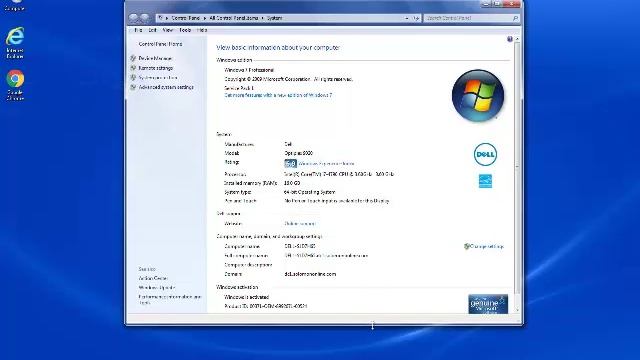Select the Processor value text

point(339,174)
